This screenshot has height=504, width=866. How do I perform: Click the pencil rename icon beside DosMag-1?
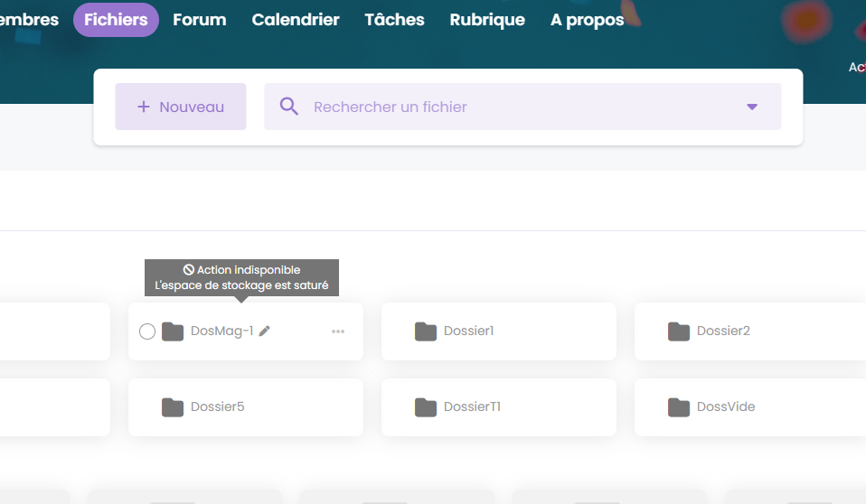pos(264,331)
